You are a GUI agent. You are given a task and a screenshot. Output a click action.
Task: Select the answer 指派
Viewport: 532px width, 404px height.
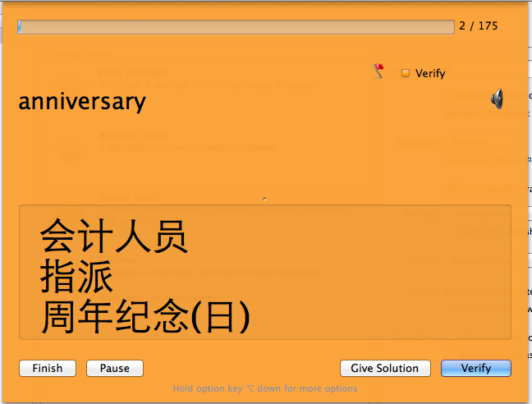76,276
